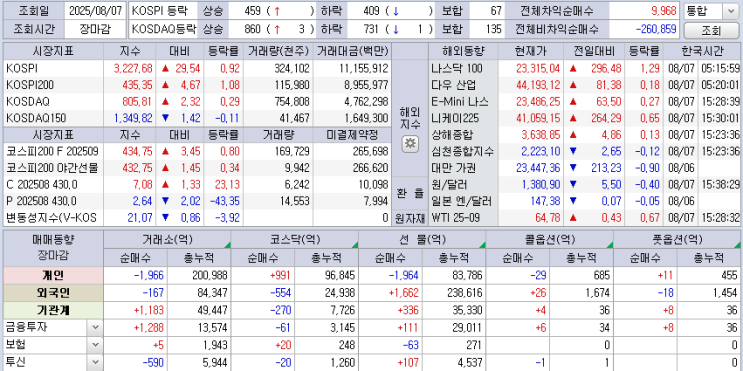The width and height of the screenshot is (743, 371).
Task: Select the 원자재 side tab
Action: coord(410,218)
